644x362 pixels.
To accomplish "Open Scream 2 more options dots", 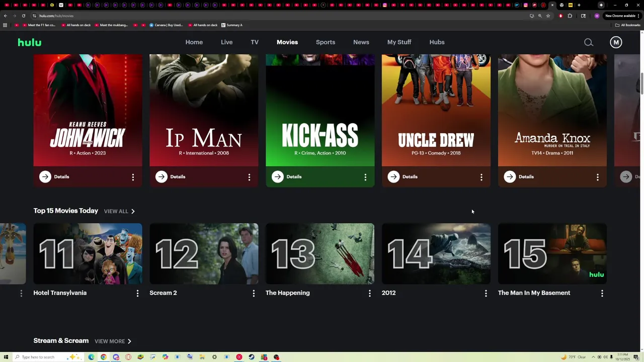I will (x=254, y=293).
